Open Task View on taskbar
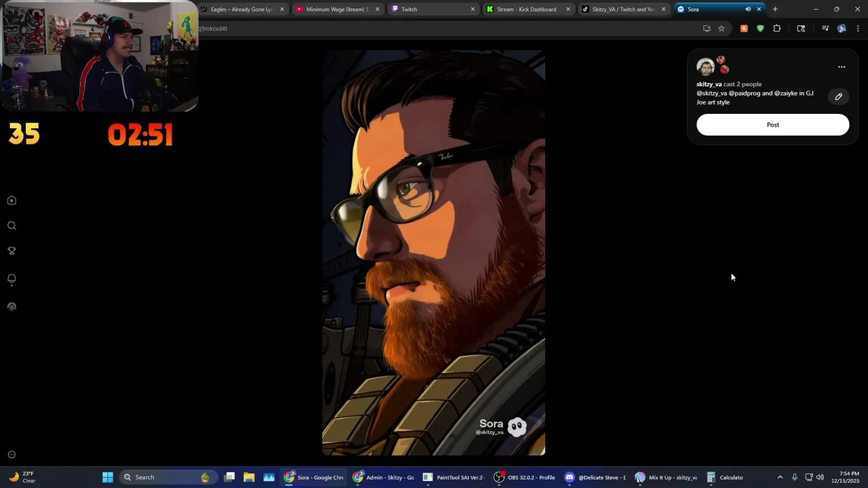The width and height of the screenshot is (868, 488). pos(229,477)
